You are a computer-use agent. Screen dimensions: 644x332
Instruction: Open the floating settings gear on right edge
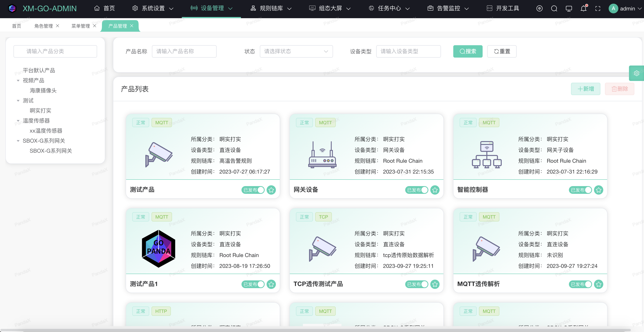(636, 73)
